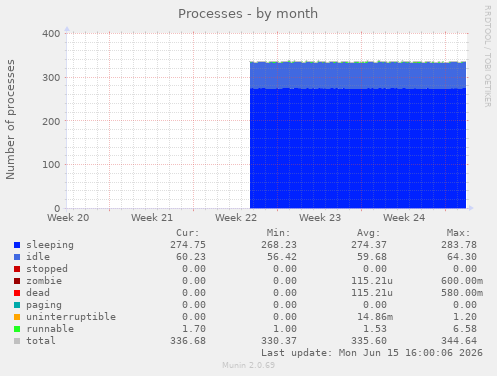The height and width of the screenshot is (376, 497).
Task: Click sleeping minimum value 268.23
Action: (279, 245)
